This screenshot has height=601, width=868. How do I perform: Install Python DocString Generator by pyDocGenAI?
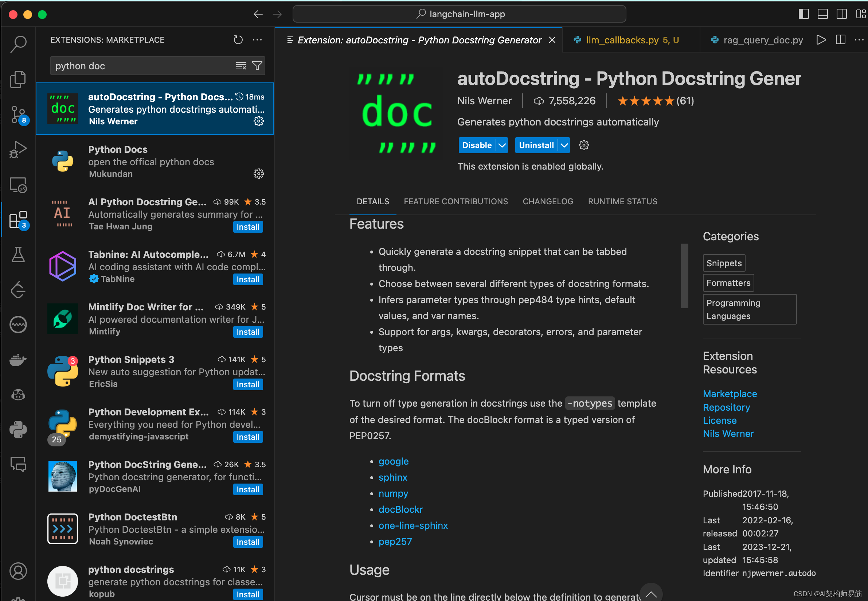click(x=248, y=489)
